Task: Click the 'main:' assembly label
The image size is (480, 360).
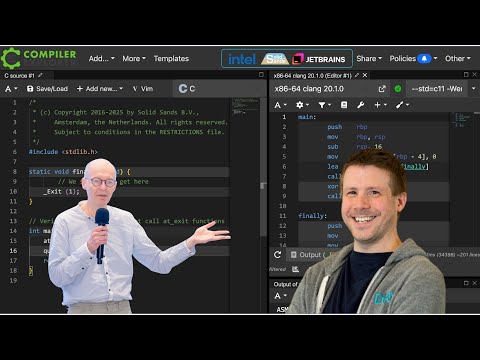Action: pyautogui.click(x=307, y=117)
